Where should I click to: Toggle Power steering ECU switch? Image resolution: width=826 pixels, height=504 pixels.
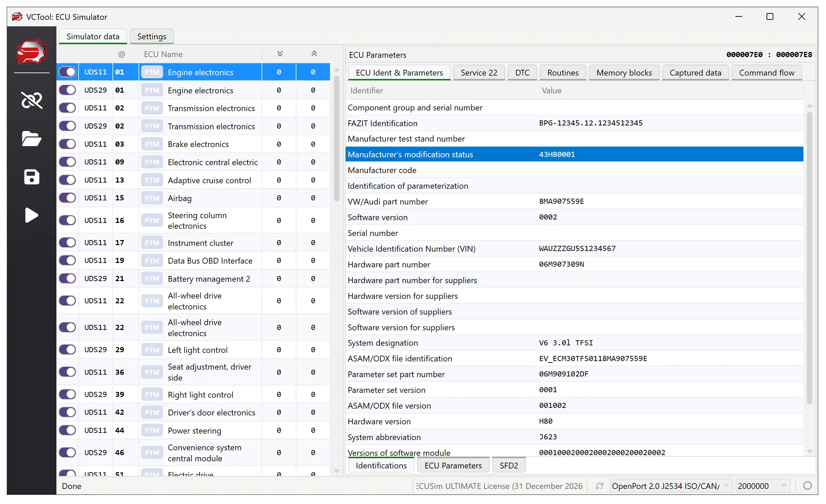click(x=67, y=430)
